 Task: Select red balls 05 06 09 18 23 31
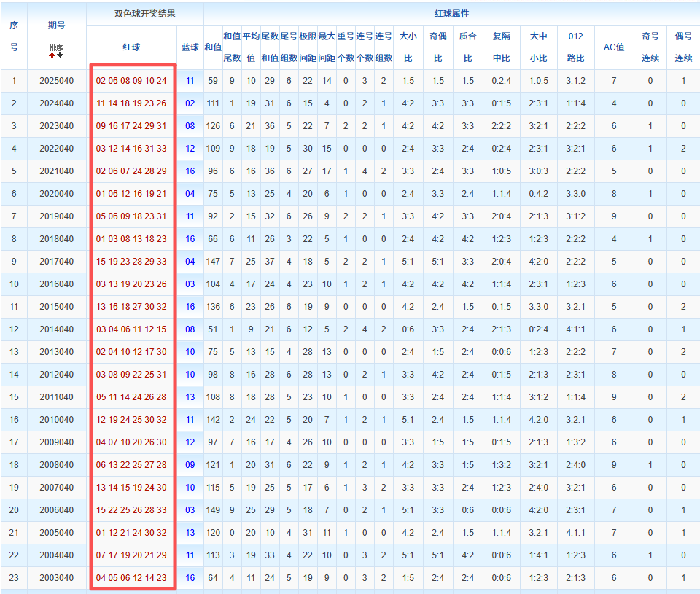(x=131, y=216)
